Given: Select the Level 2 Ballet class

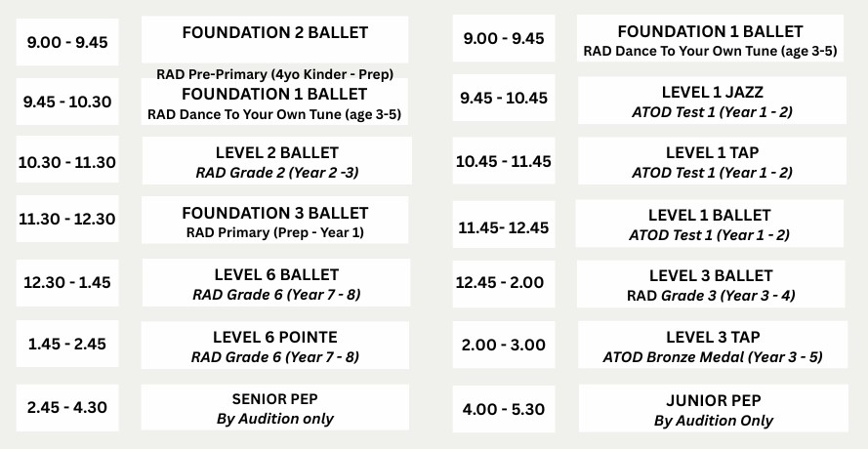Looking at the screenshot, I should [275, 162].
